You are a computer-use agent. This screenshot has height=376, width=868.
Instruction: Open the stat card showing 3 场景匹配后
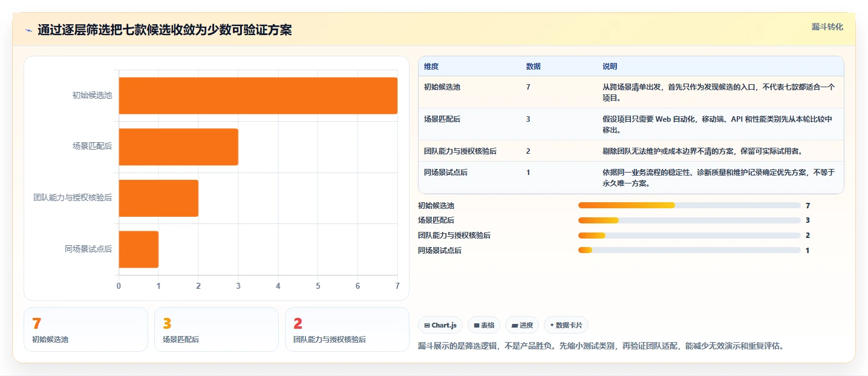[x=217, y=329]
